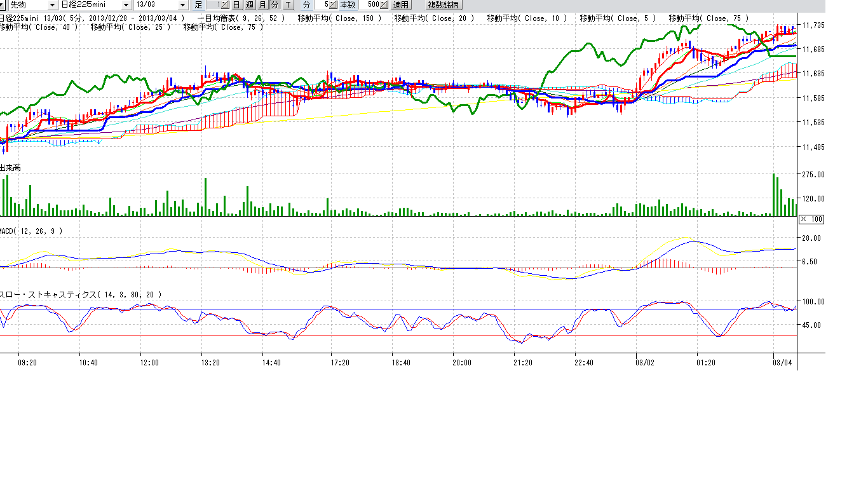The height and width of the screenshot is (488, 868).
Task: Click the 一目均衡表 (9, 26, 52) indicator label
Action: coord(241,18)
